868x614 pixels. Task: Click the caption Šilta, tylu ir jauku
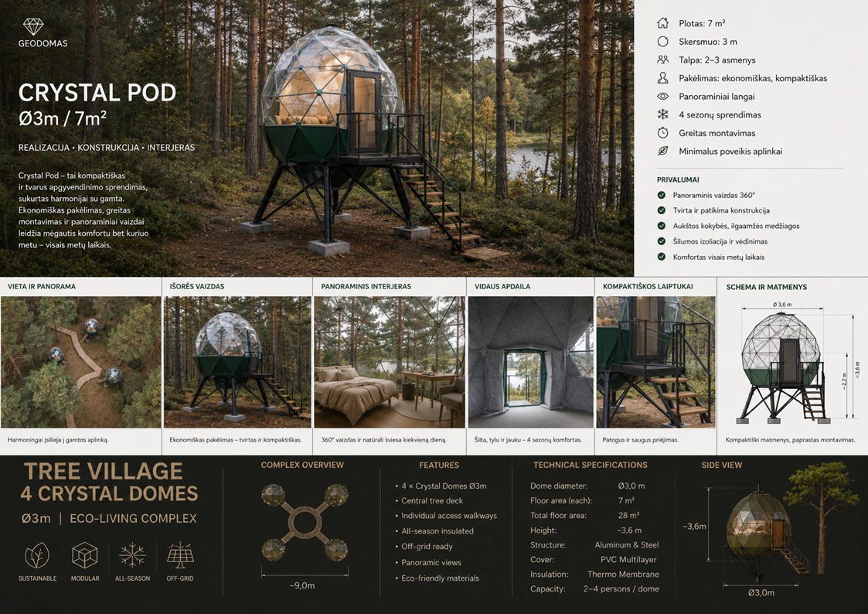(528, 439)
